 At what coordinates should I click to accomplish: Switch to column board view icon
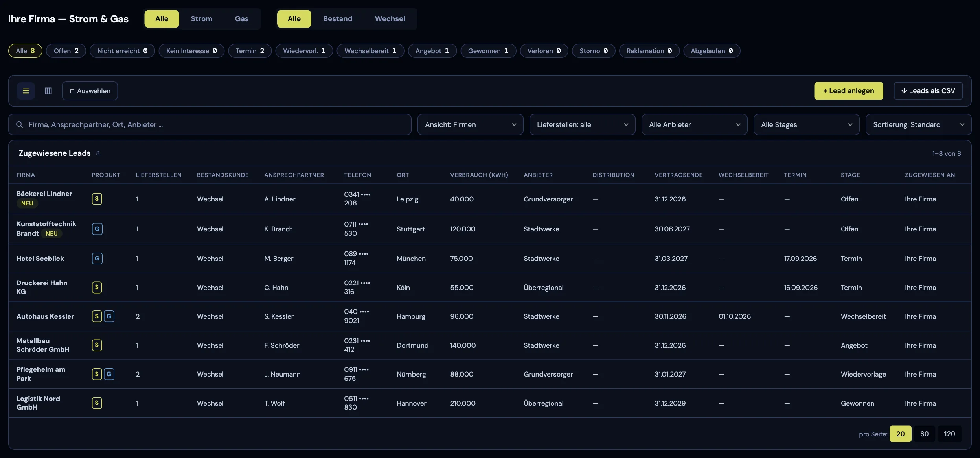click(x=48, y=91)
